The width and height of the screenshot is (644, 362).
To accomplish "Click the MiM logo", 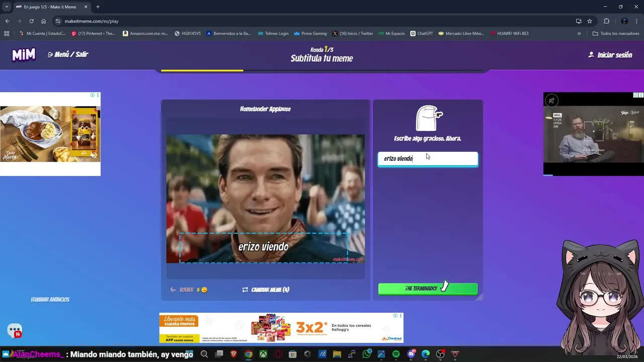I will coord(24,55).
